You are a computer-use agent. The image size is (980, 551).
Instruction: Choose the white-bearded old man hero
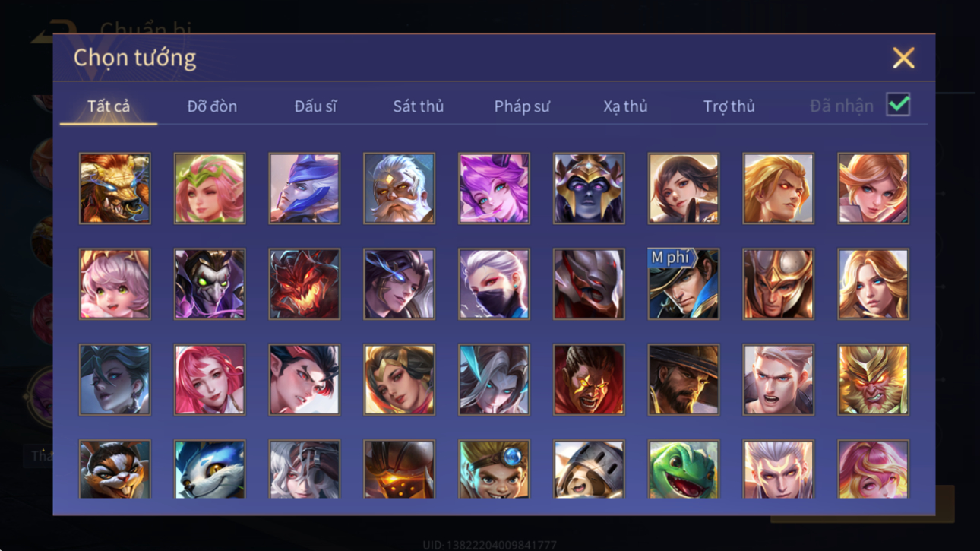[x=399, y=188]
